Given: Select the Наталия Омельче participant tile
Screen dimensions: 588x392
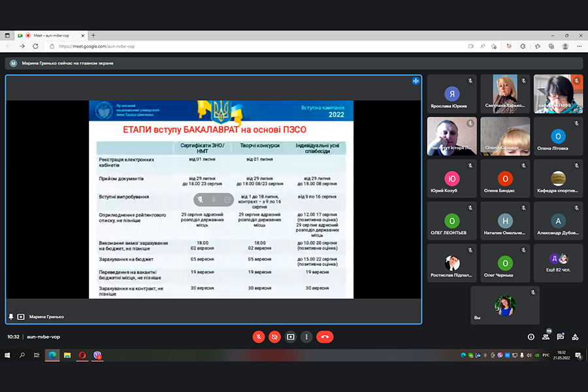Looking at the screenshot, I should tap(505, 221).
